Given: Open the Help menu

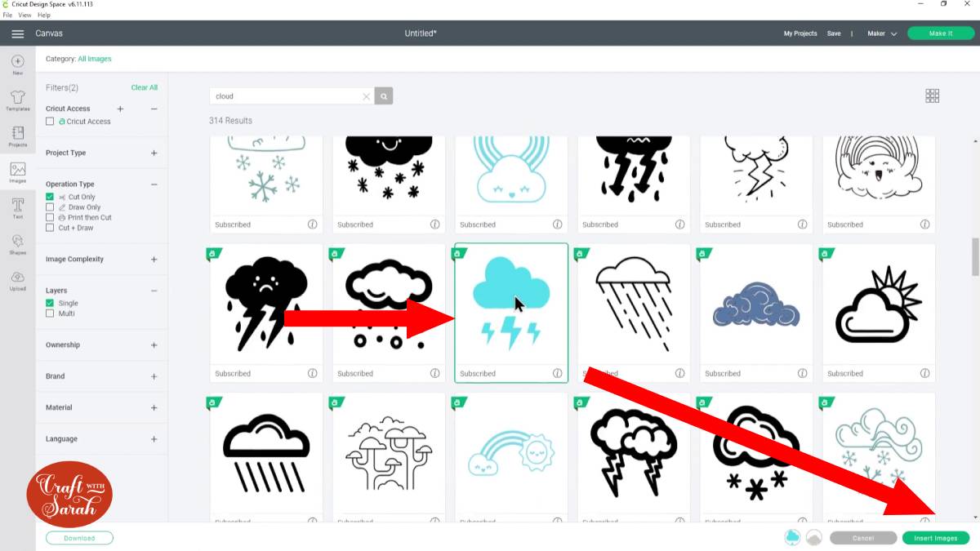Looking at the screenshot, I should 44,15.
